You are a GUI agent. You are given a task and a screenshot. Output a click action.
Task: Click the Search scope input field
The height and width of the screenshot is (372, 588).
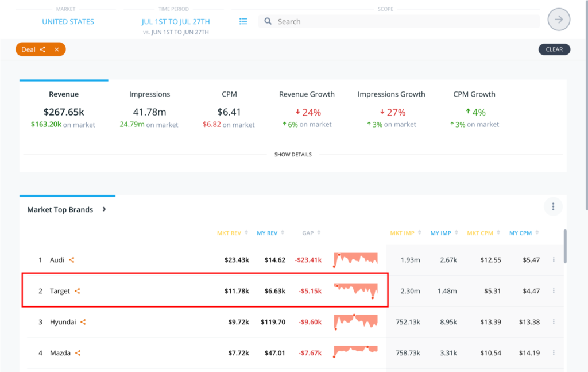399,21
